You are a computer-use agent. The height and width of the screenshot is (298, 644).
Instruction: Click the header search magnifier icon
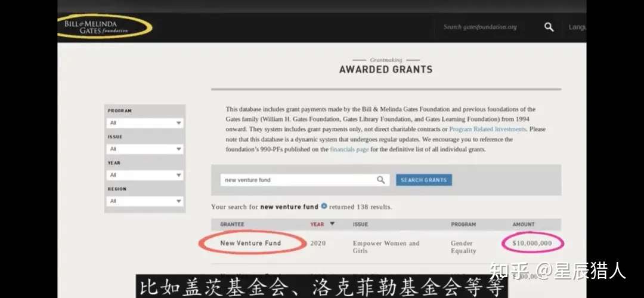tap(549, 27)
